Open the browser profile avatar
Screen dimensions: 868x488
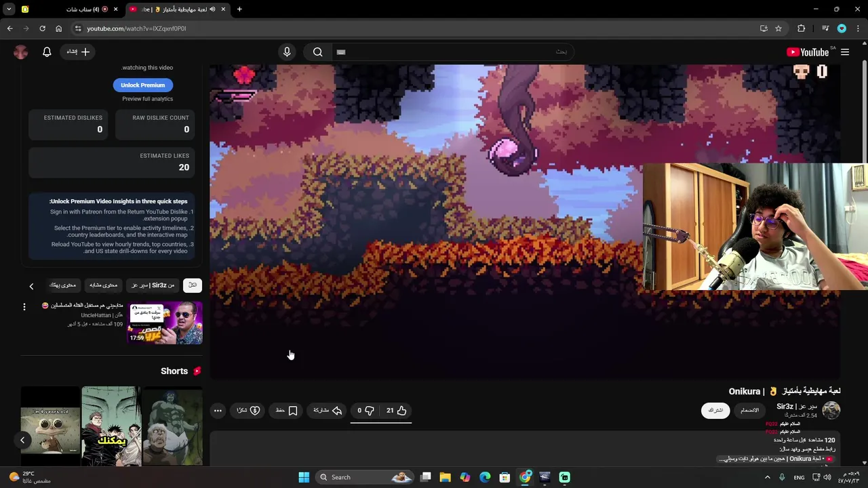(842, 28)
